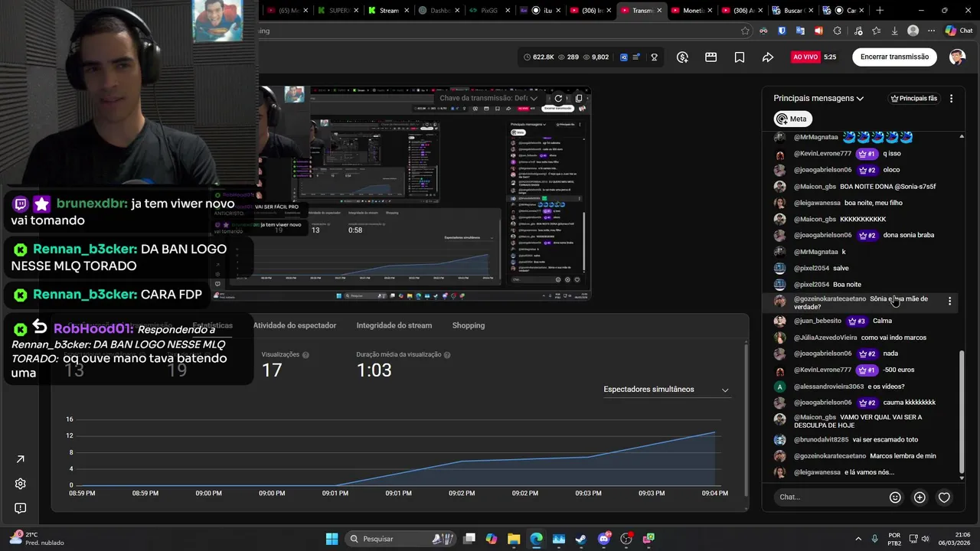The image size is (980, 551).
Task: Click the trophy icon in stats bar
Action: 654,57
